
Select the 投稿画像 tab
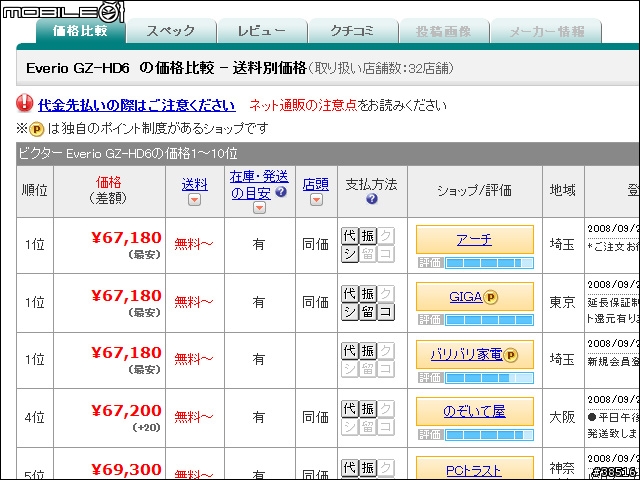point(443,31)
